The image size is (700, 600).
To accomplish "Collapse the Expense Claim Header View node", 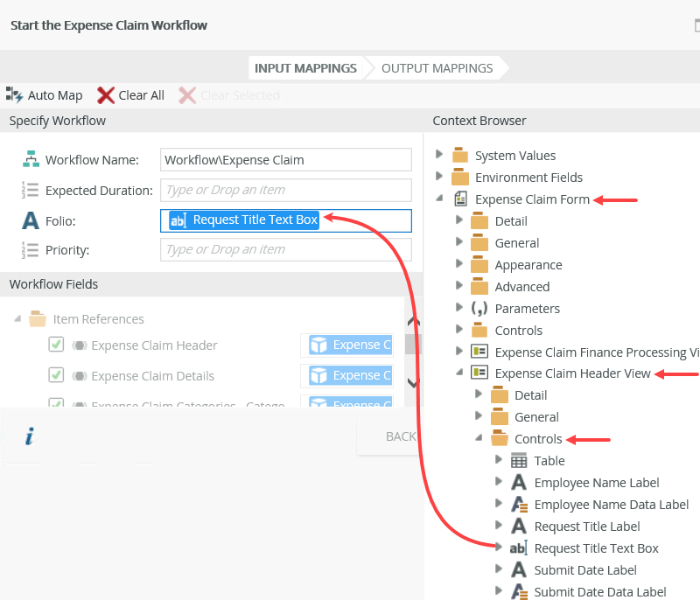I will click(458, 373).
